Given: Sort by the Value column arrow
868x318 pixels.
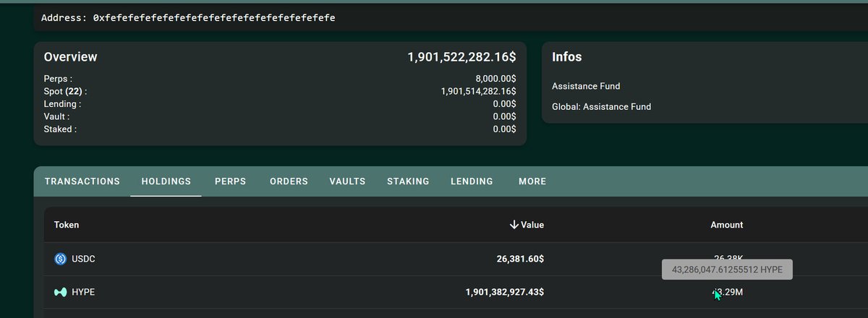Looking at the screenshot, I should [514, 225].
